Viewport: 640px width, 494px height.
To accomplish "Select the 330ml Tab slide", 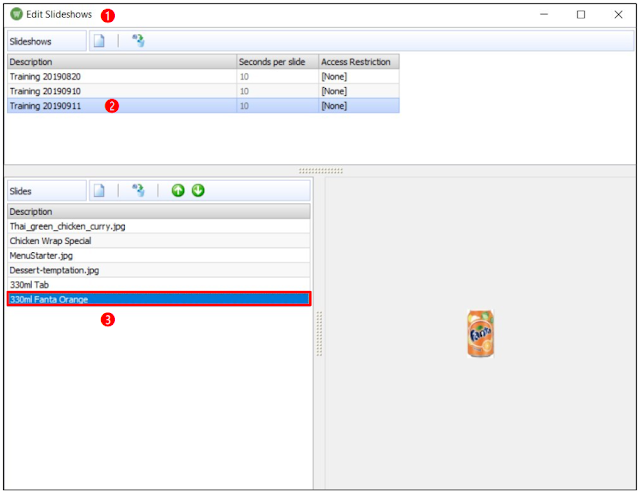I will tap(159, 285).
